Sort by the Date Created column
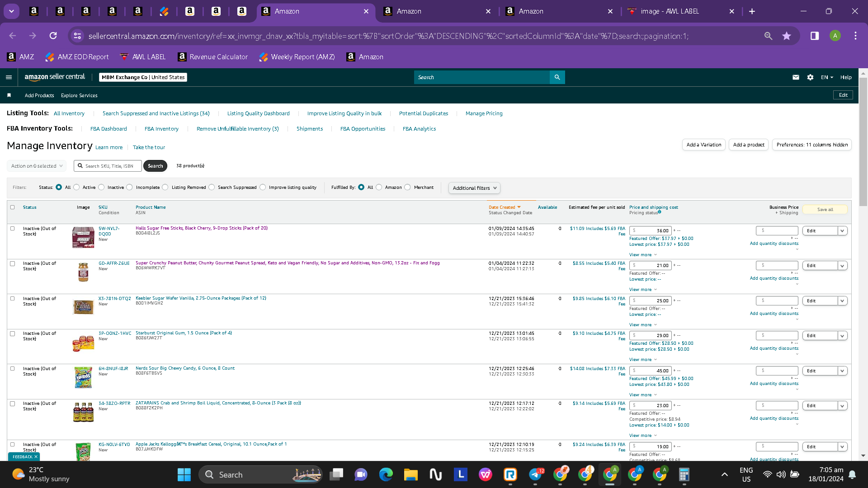Image resolution: width=868 pixels, height=488 pixels. tap(504, 207)
